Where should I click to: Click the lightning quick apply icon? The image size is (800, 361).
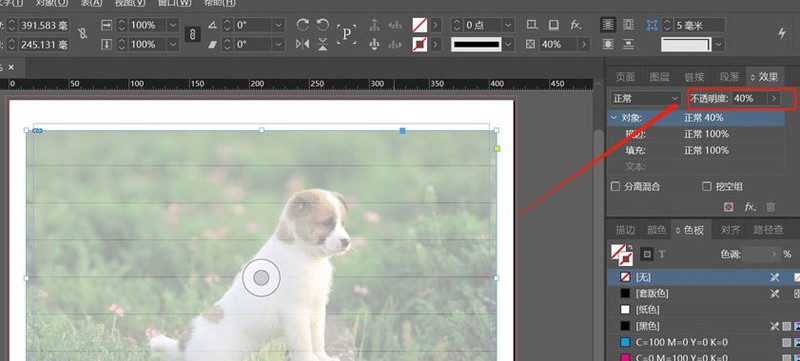coord(782,34)
